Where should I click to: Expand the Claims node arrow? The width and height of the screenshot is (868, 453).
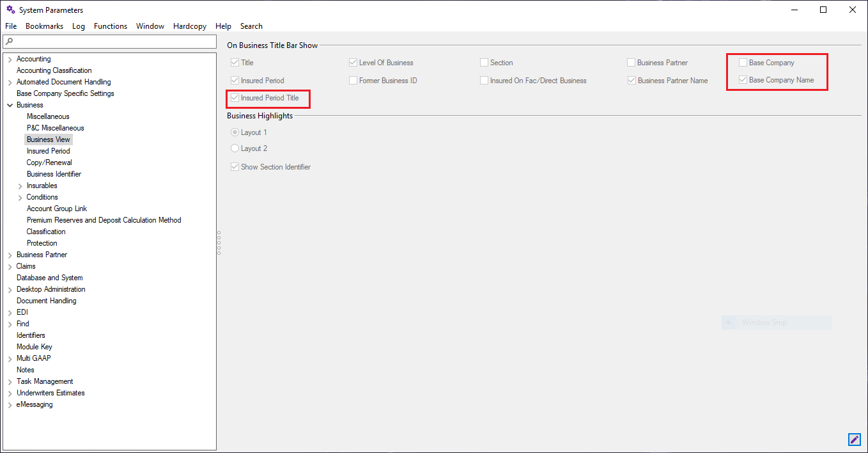[x=10, y=267]
